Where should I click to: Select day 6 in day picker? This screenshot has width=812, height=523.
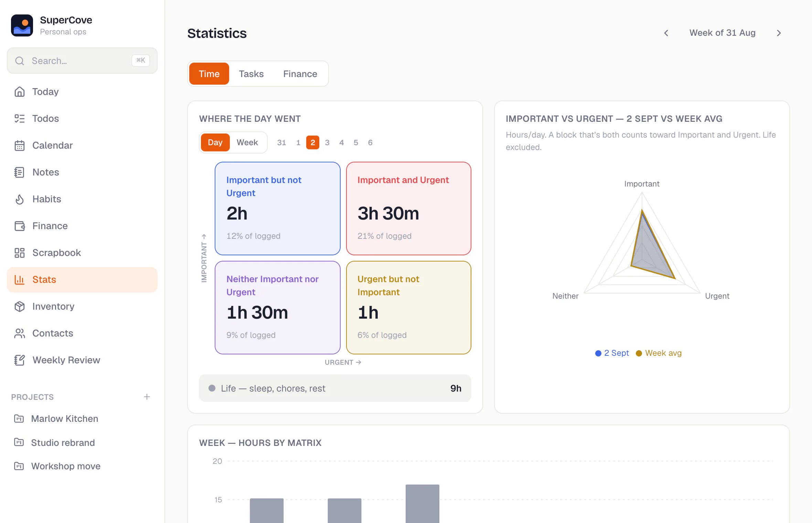point(370,142)
